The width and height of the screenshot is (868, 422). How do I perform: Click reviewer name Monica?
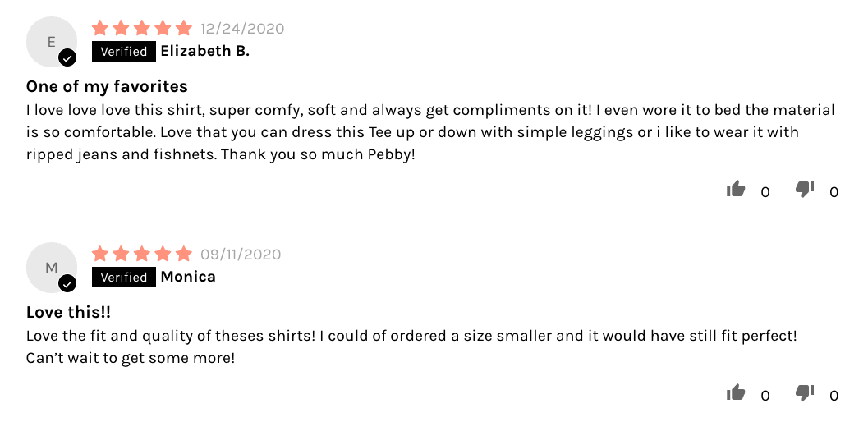click(188, 277)
